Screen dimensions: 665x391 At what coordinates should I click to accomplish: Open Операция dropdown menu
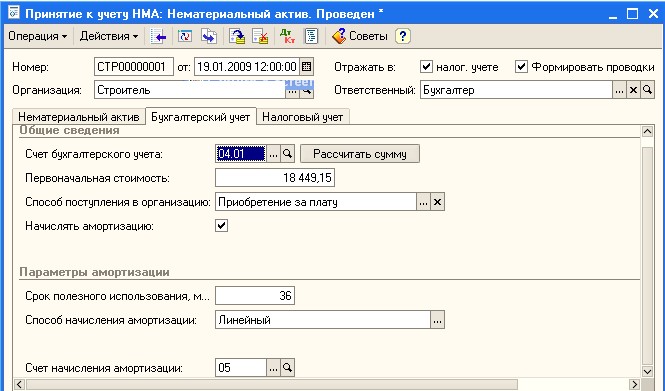(x=37, y=36)
